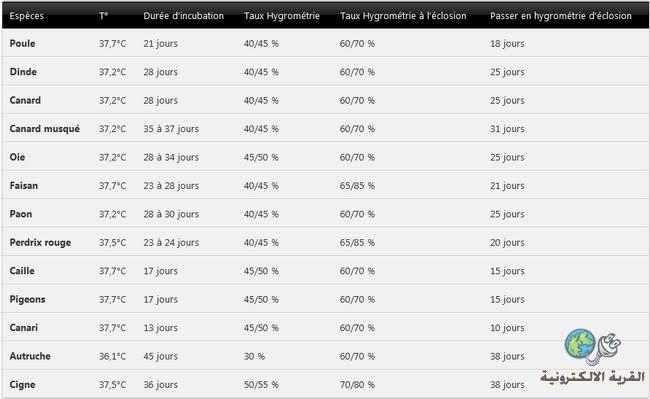The height and width of the screenshot is (399, 650).
Task: Click the Passer en hygrométrie d'éclosion header
Action: point(561,16)
